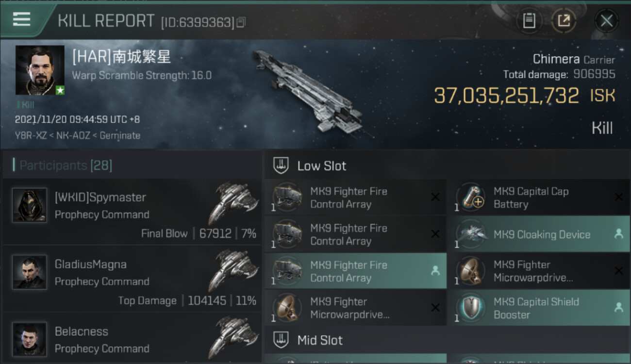Select GladiusMagna participant entry
Screen dimensions: 631x364
click(x=132, y=279)
